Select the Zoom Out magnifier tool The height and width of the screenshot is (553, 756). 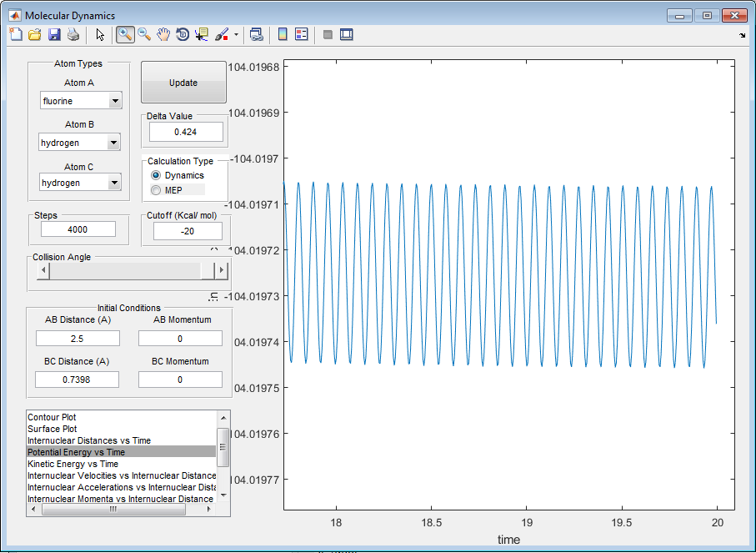click(144, 34)
